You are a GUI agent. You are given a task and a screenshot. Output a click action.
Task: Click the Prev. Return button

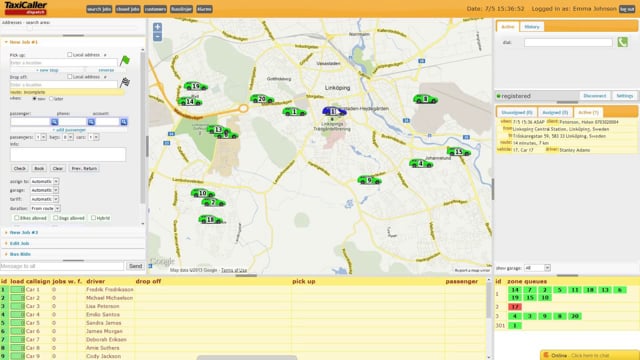point(84,168)
